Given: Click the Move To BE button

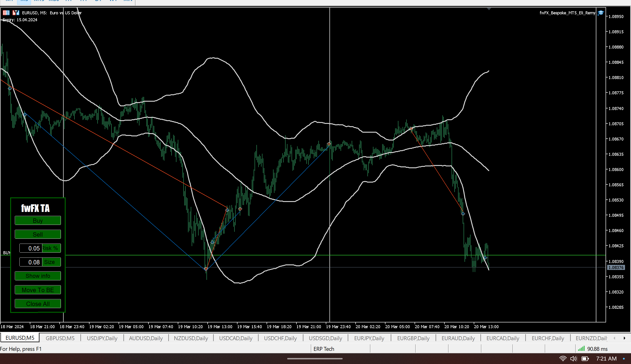Looking at the screenshot, I should (38, 290).
